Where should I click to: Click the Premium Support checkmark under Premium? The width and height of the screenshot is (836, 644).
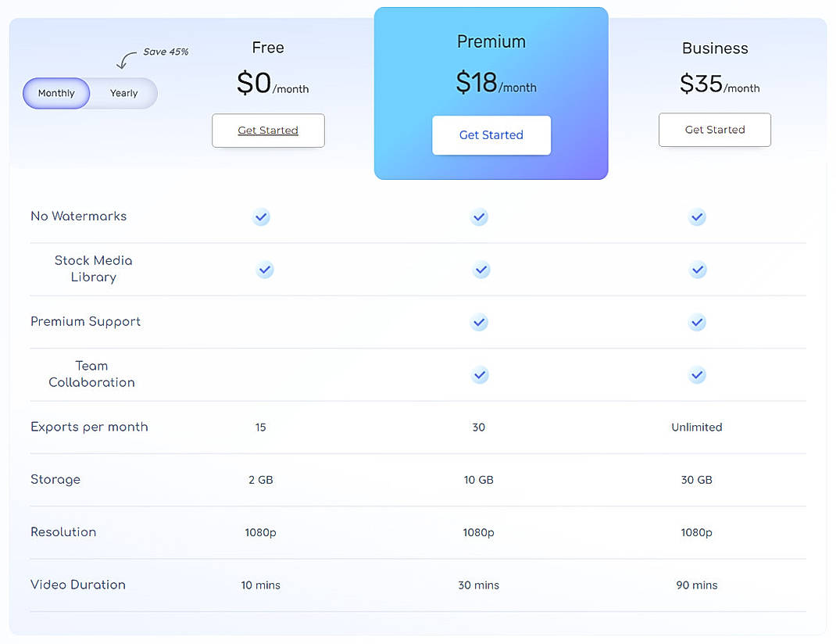point(479,322)
